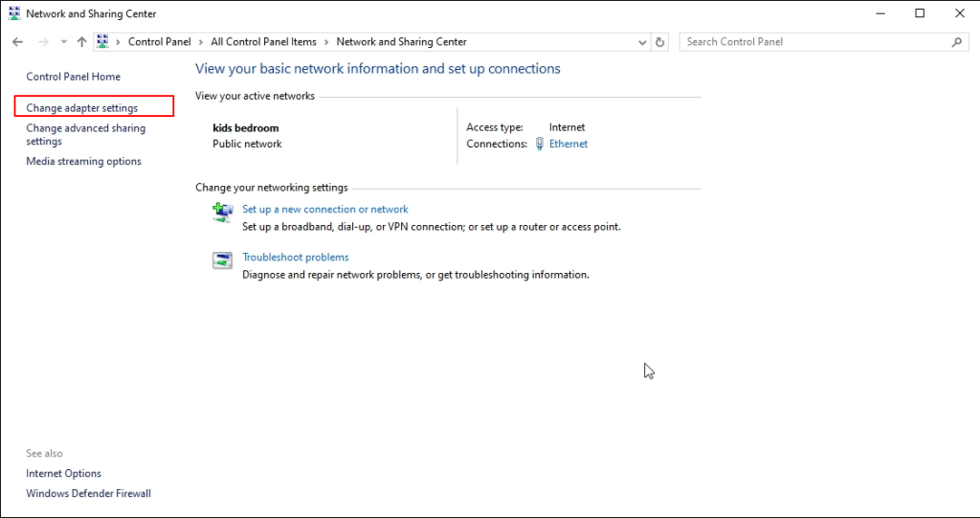The width and height of the screenshot is (980, 518).
Task: Click the Ethernet plug icon
Action: pyautogui.click(x=540, y=145)
